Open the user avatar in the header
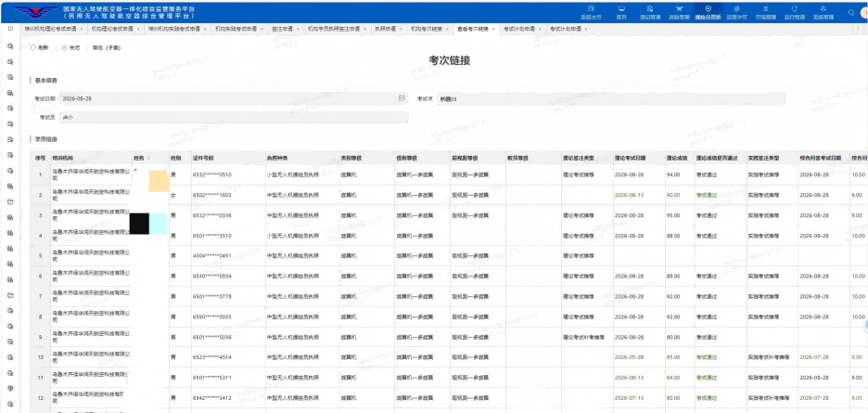Viewport: 868px width, 413px height. 864,12
